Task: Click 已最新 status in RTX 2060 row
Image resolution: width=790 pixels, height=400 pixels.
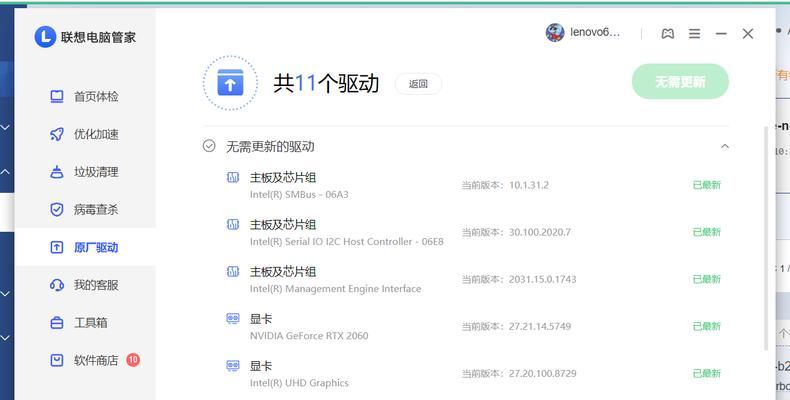Action: pos(707,326)
